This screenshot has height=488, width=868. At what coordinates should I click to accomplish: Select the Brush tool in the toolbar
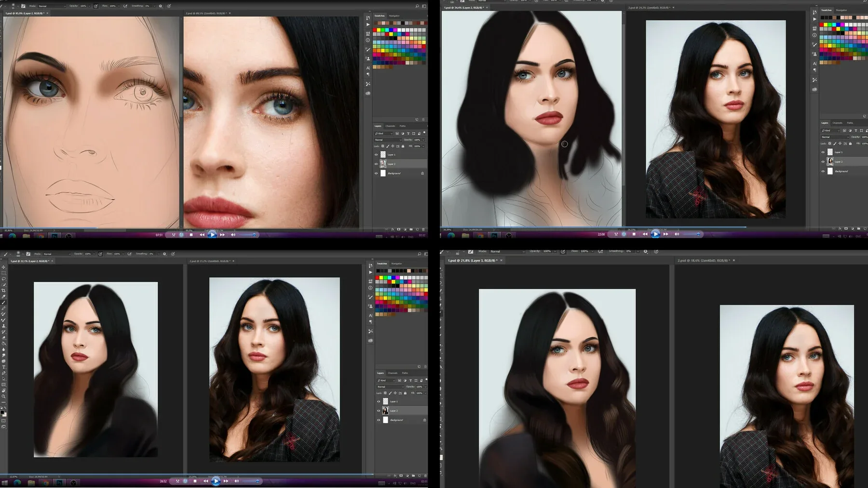coord(4,303)
